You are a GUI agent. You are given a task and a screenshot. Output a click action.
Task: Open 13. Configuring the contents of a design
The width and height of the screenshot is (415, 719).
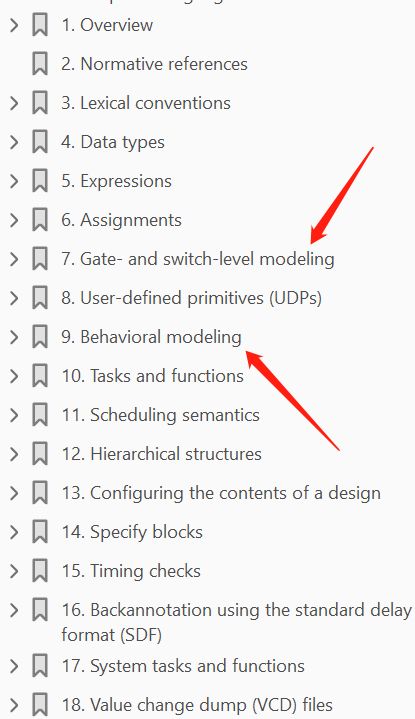click(x=221, y=493)
